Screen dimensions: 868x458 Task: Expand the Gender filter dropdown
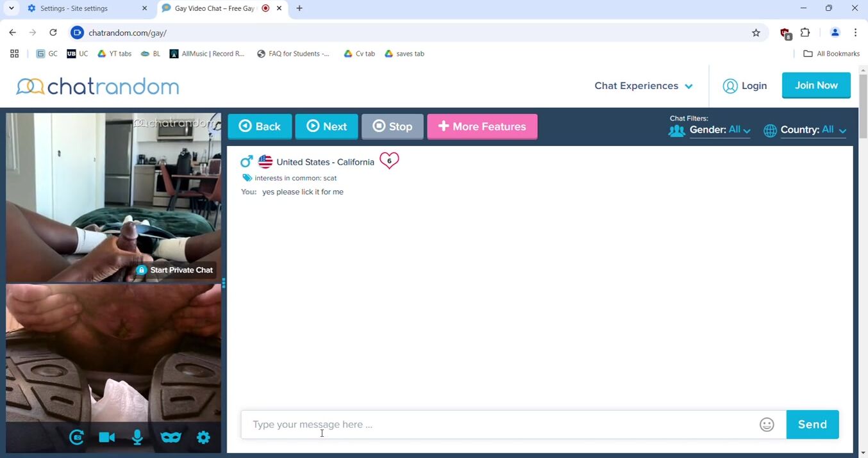[x=719, y=130]
